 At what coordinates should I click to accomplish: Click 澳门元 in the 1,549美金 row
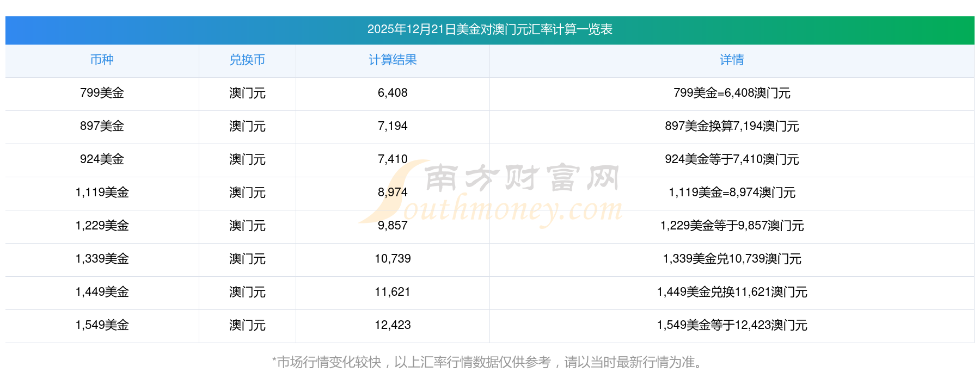click(247, 325)
